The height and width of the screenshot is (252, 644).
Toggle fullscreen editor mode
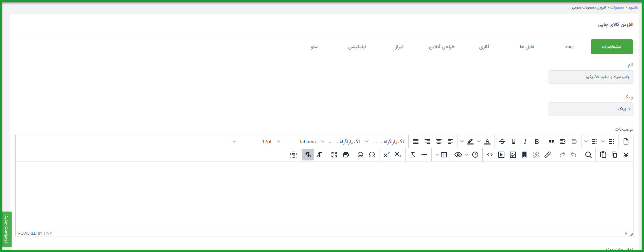pyautogui.click(x=334, y=155)
